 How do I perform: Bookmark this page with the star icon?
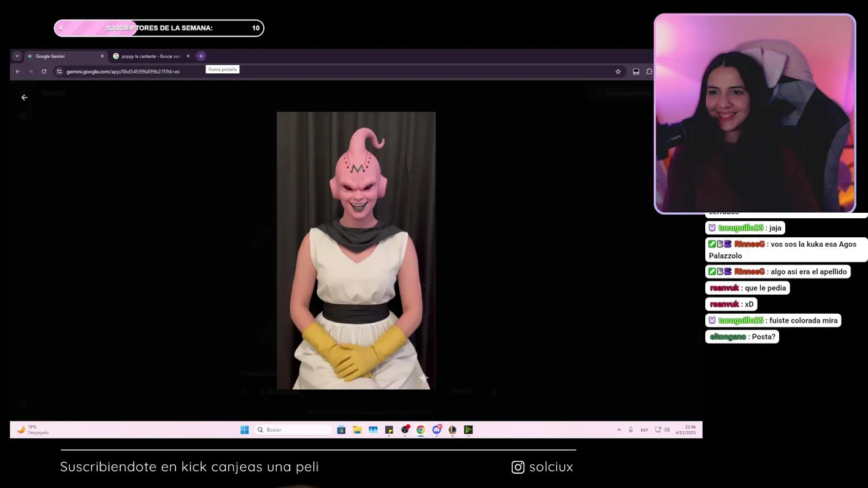(618, 71)
